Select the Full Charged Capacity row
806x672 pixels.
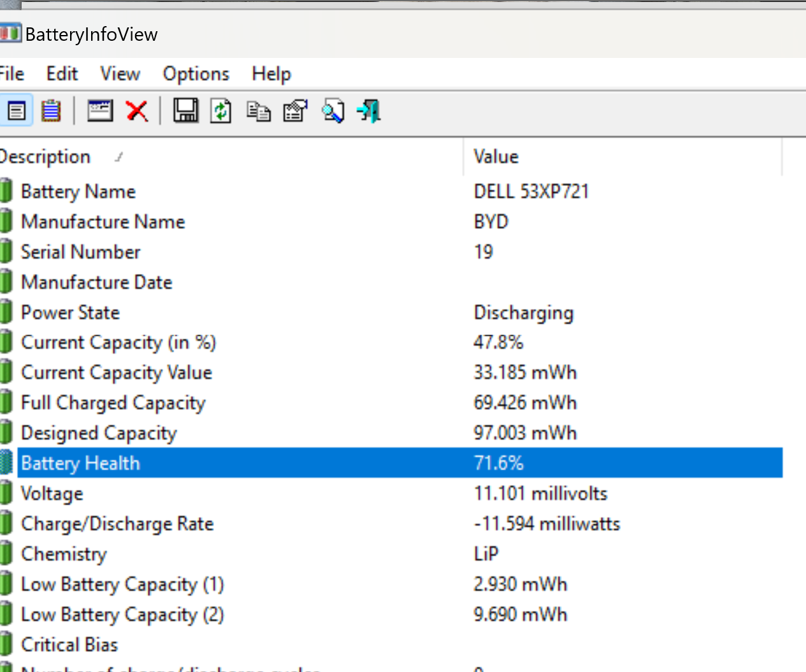tap(391, 403)
